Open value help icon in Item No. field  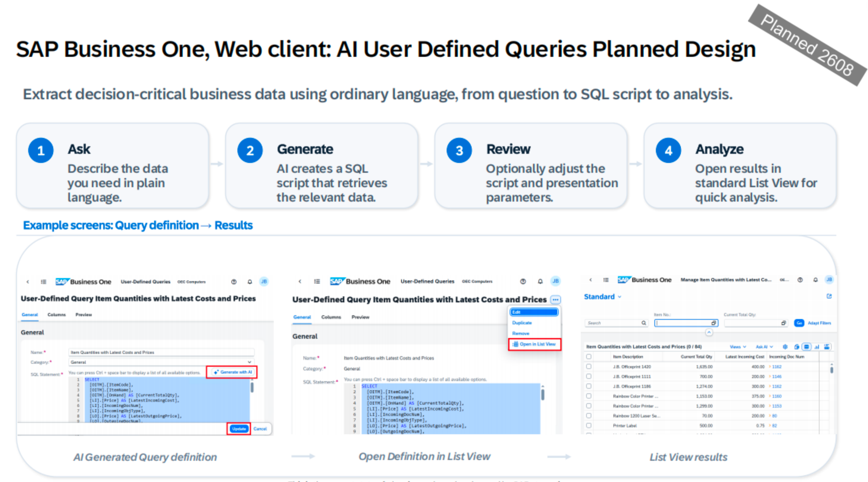pyautogui.click(x=714, y=323)
